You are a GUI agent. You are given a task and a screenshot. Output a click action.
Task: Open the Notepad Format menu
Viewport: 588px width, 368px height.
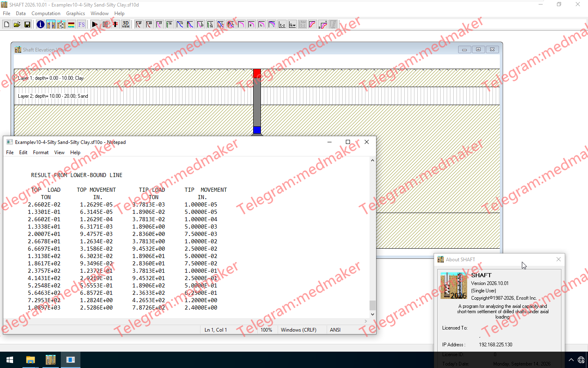(41, 153)
